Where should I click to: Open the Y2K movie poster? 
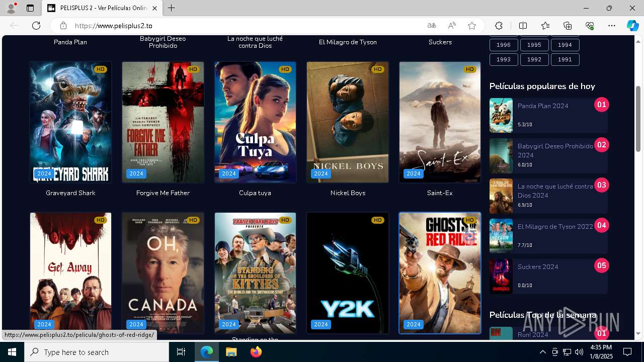[348, 273]
